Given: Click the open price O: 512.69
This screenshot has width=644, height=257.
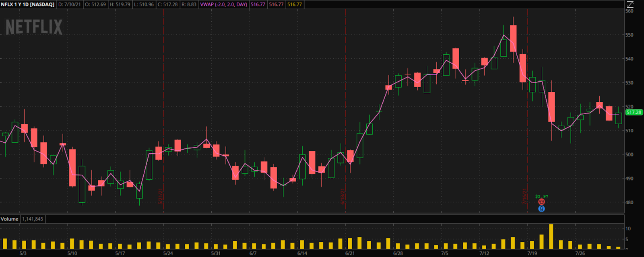Looking at the screenshot, I should [95, 4].
